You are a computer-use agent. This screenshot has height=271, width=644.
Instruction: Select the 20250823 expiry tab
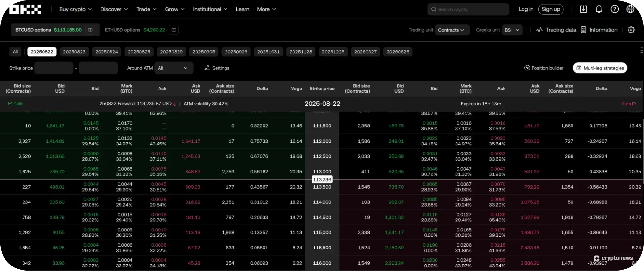[x=74, y=52]
